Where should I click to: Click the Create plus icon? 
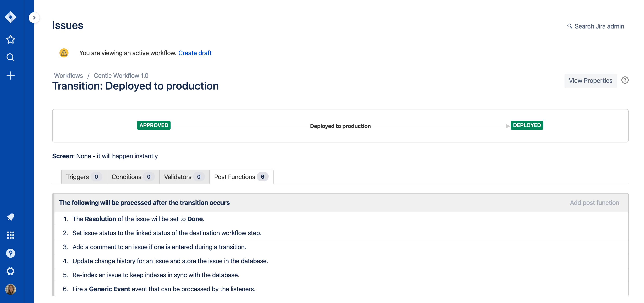[10, 76]
